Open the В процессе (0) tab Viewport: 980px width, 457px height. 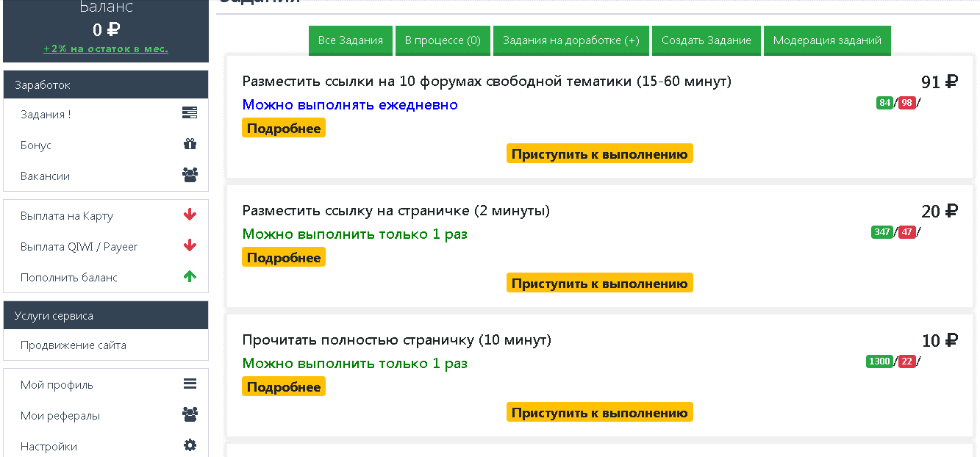[x=443, y=40]
